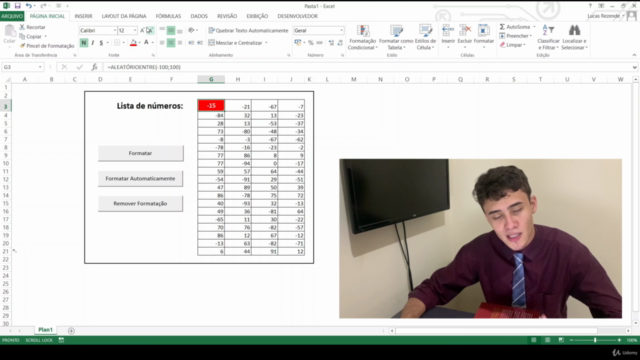Image resolution: width=640 pixels, height=360 pixels.
Task: Click the Formatar sheet button
Action: [x=140, y=153]
